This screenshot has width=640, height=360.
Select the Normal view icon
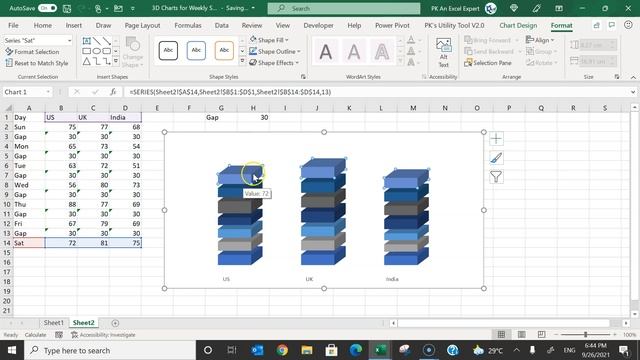tap(501, 334)
